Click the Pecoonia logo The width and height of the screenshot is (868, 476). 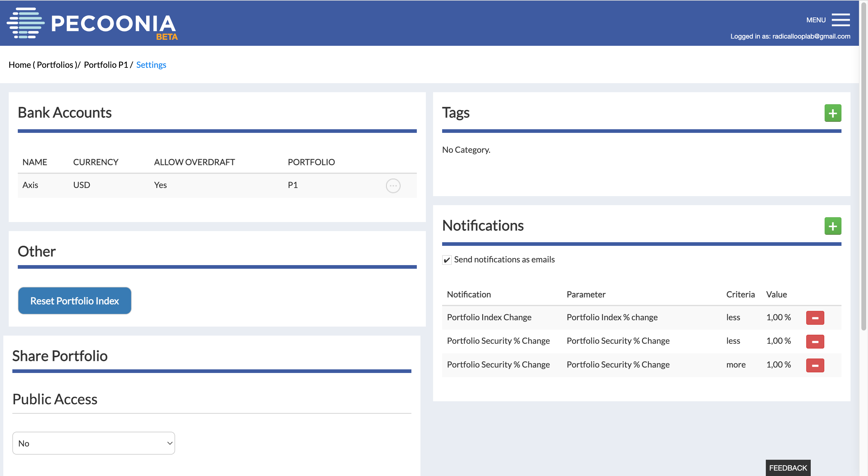click(92, 23)
